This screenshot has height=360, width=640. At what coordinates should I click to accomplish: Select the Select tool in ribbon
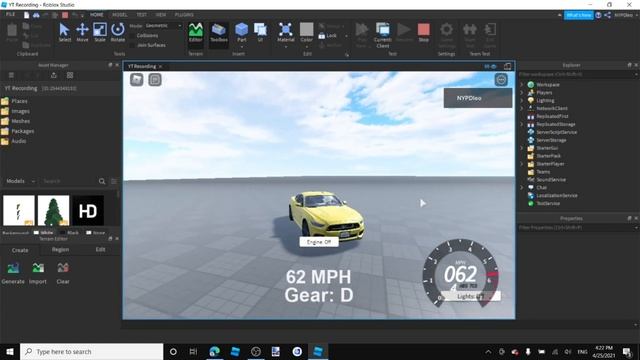point(64,32)
